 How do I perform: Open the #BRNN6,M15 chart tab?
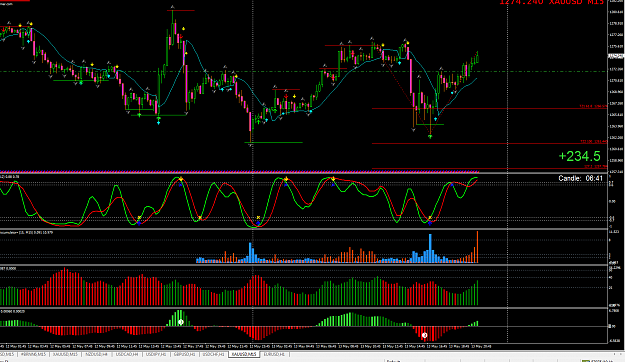(x=33, y=354)
